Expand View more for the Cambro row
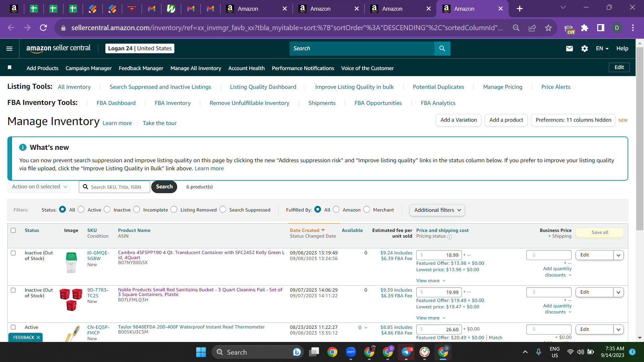 point(431,281)
